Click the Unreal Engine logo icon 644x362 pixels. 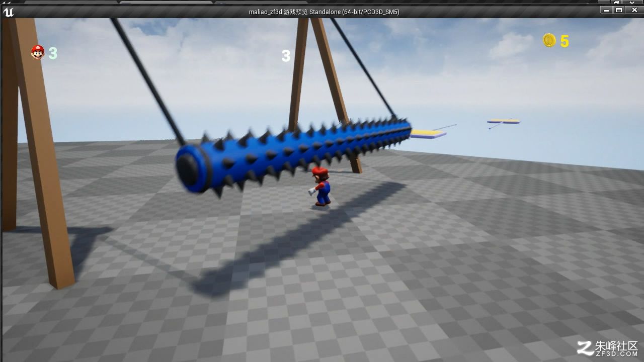click(9, 12)
